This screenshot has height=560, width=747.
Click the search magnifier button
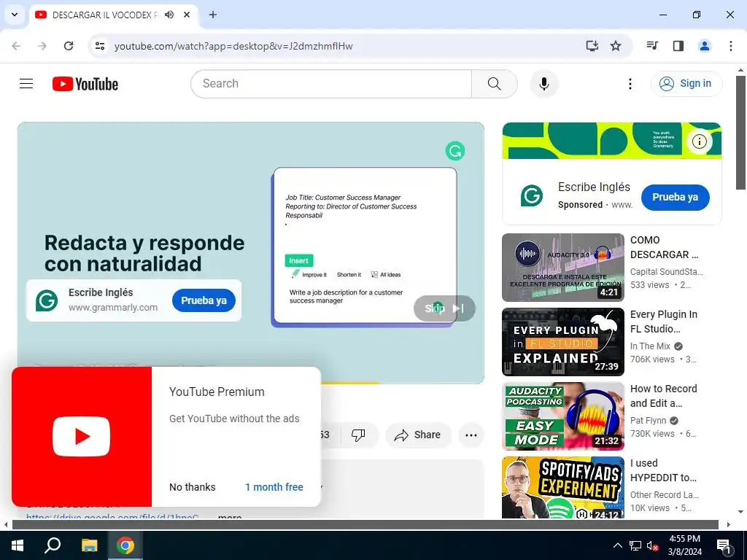coord(494,84)
